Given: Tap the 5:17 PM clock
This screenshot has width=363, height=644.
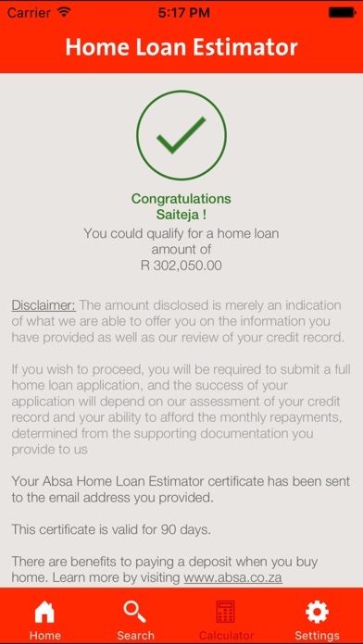Looking at the screenshot, I should 183,13.
